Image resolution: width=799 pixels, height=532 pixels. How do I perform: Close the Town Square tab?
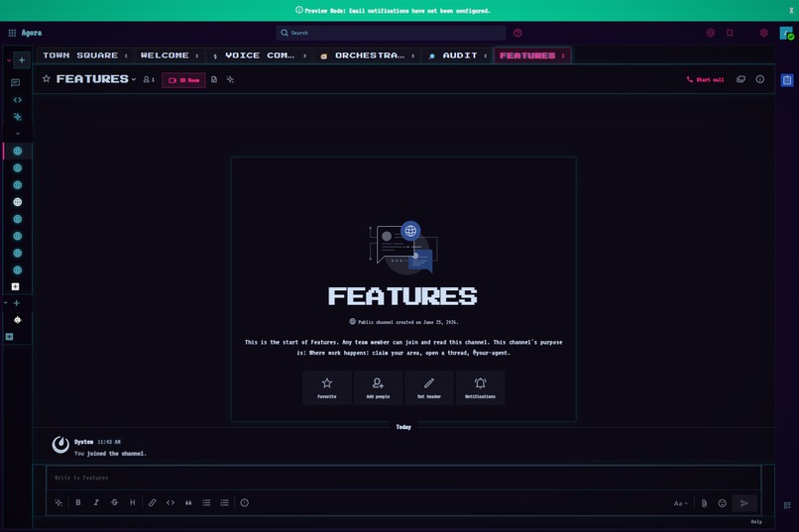click(126, 56)
